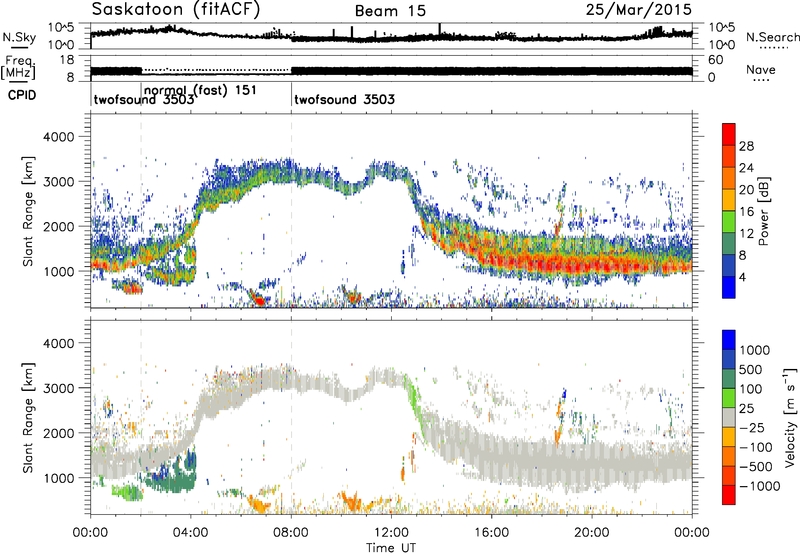Click the -100 tick on Velocity colorbar
This screenshot has height=554, width=800.
[755, 447]
